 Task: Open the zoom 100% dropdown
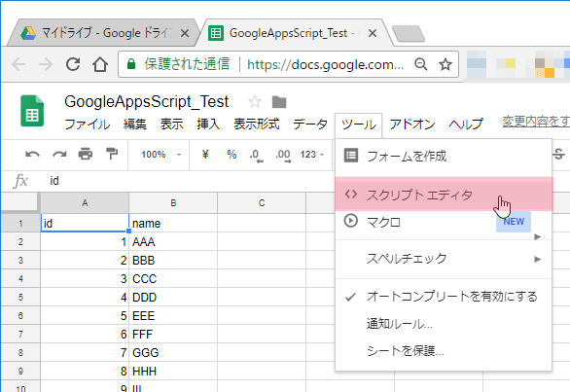coord(160,155)
